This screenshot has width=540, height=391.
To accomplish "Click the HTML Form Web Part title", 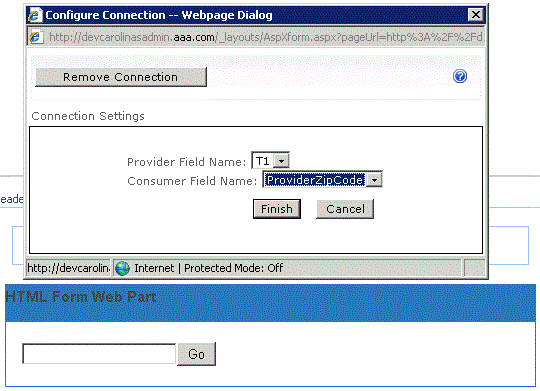I will coord(81,297).
